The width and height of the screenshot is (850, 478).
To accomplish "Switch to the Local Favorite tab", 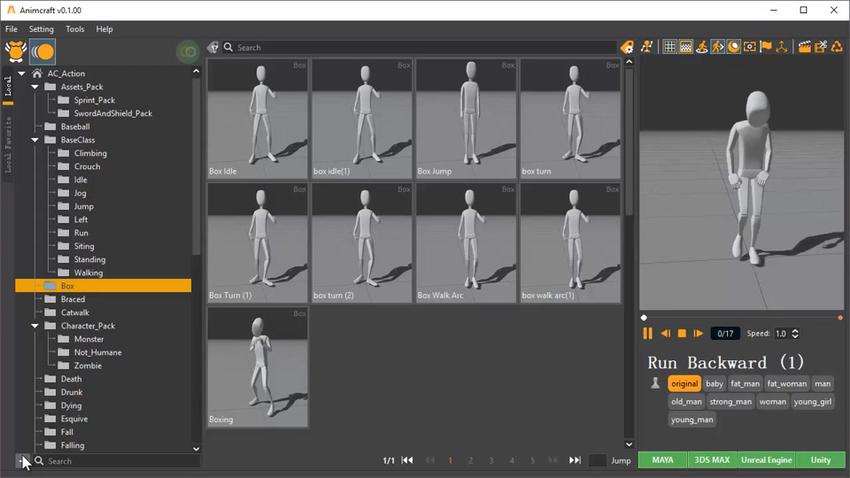I will (x=8, y=145).
